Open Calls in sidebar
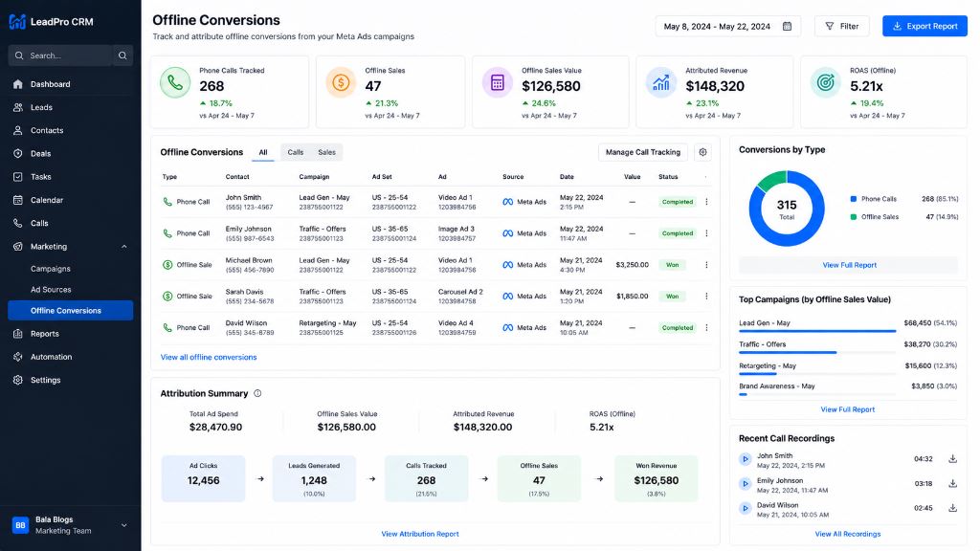This screenshot has width=980, height=551. coord(70,223)
